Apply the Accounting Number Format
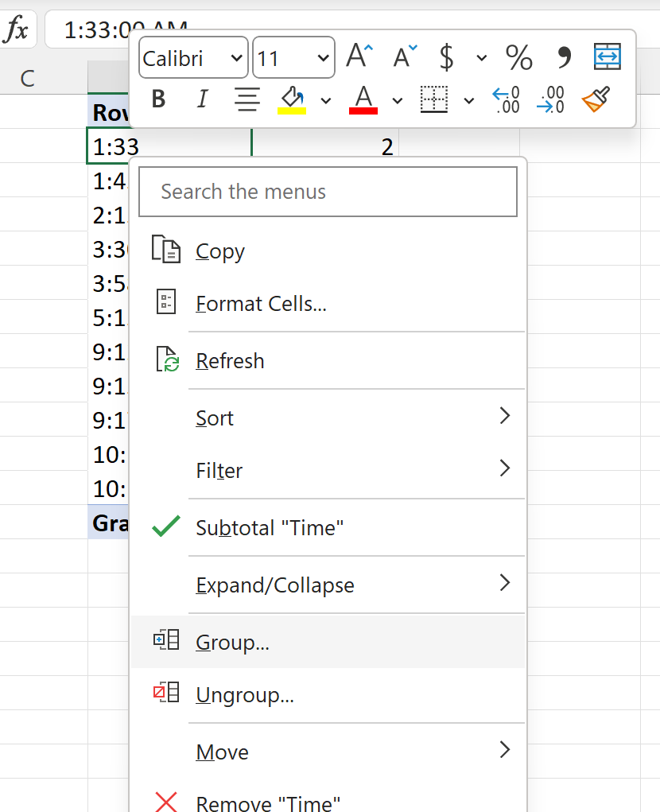 pyautogui.click(x=446, y=57)
